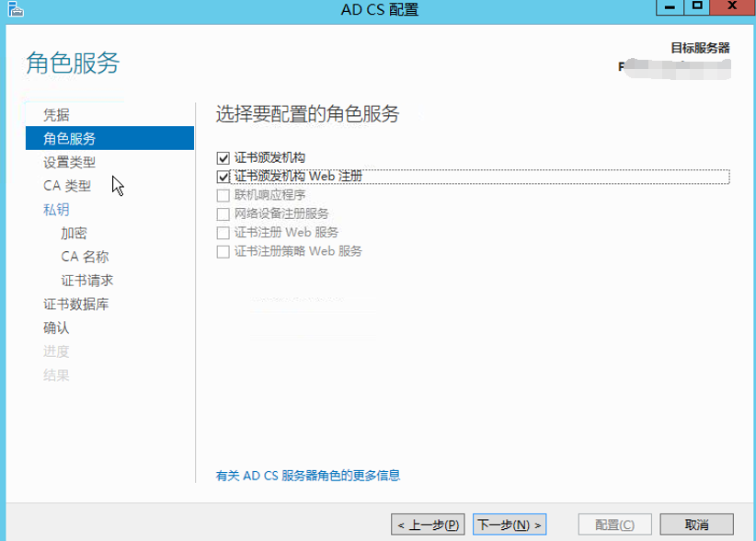
Task: Uncheck 证书颁发机构 Web 注册 checkbox
Action: click(223, 177)
